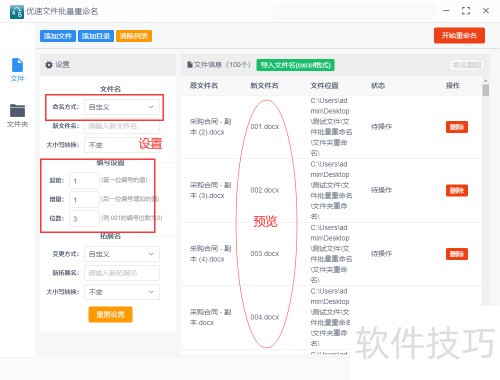Open 拓展名 大小写转换 dropdown

coord(122,292)
